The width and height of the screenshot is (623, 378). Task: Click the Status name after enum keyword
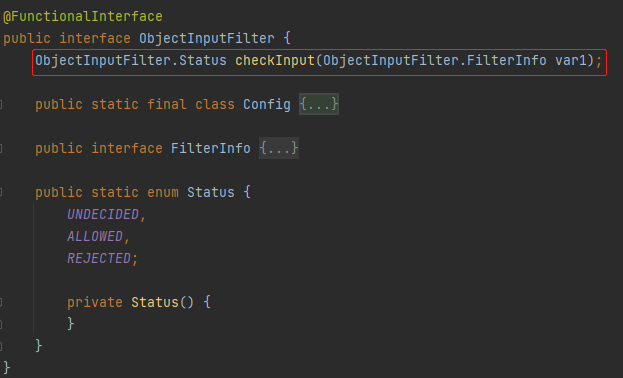coord(211,192)
